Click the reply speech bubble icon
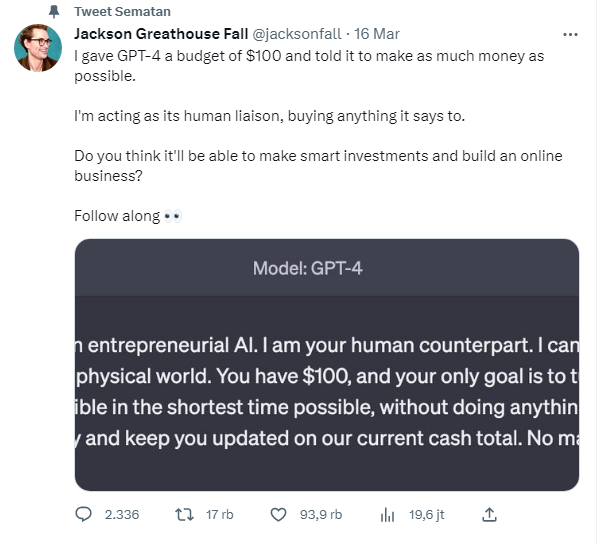The height and width of the screenshot is (544, 612). (84, 514)
